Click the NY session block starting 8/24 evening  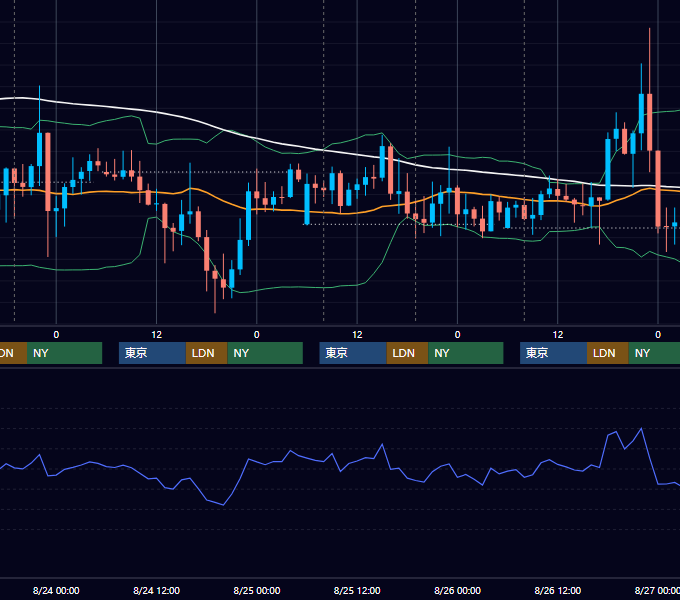tap(265, 353)
